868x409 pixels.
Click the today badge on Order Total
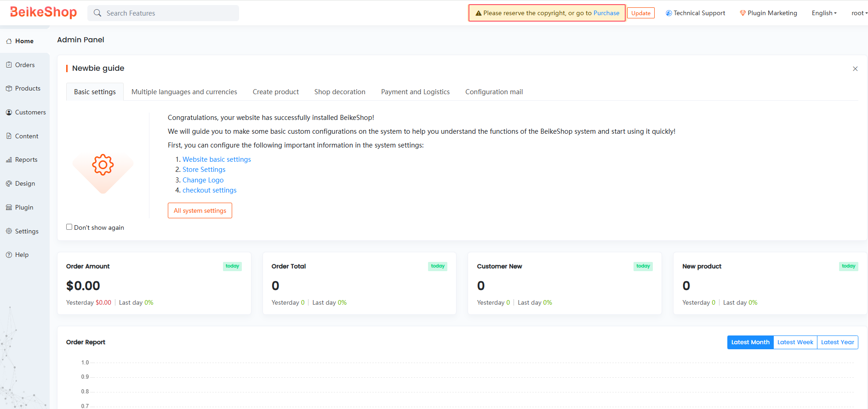(x=438, y=266)
